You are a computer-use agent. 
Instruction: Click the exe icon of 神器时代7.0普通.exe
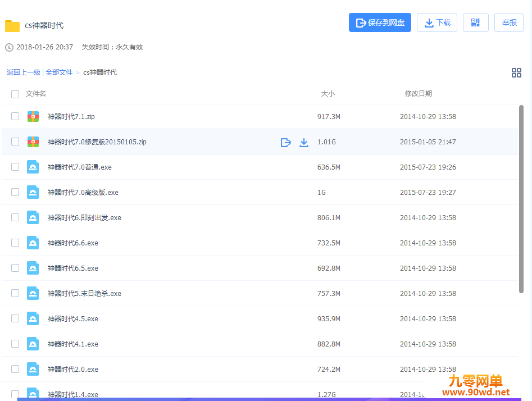pyautogui.click(x=33, y=167)
